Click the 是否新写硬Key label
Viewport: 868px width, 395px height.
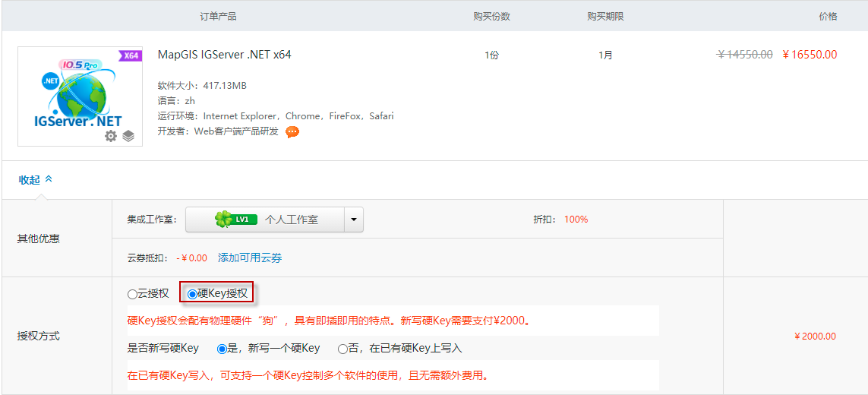(163, 349)
